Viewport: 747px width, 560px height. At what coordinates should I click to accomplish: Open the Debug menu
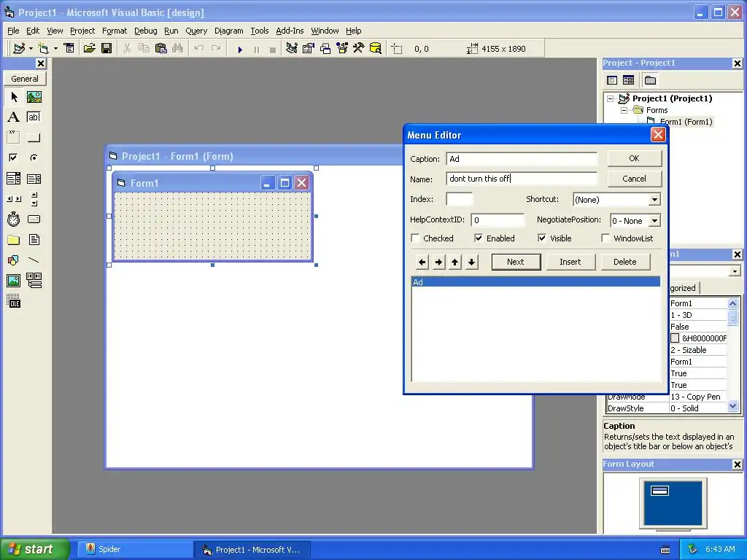[x=145, y=31]
